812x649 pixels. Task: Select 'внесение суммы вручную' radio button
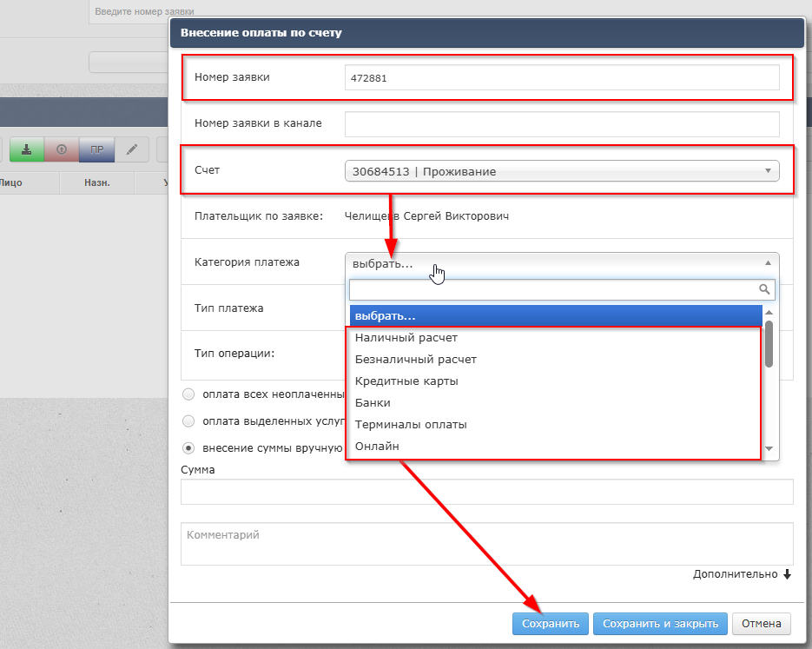pos(188,448)
